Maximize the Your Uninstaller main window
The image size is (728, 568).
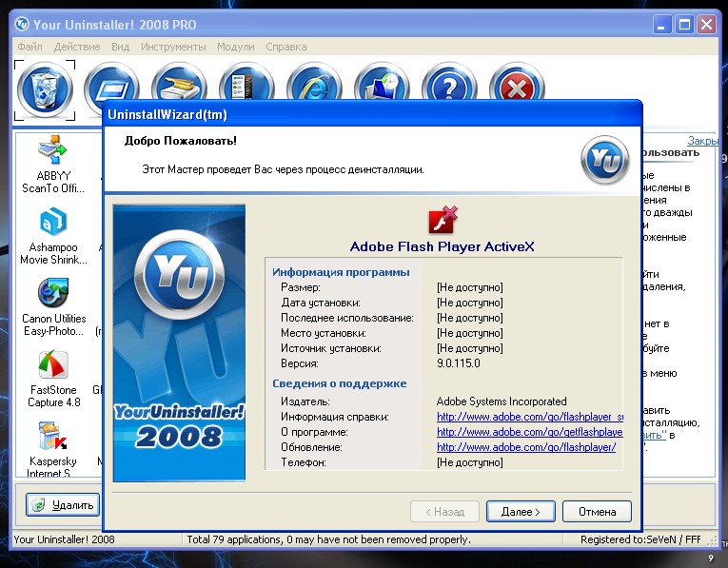[x=685, y=25]
